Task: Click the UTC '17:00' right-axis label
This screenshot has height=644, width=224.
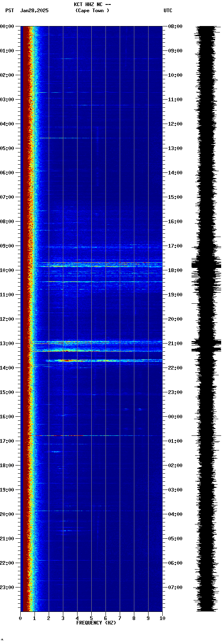Action: [x=175, y=246]
